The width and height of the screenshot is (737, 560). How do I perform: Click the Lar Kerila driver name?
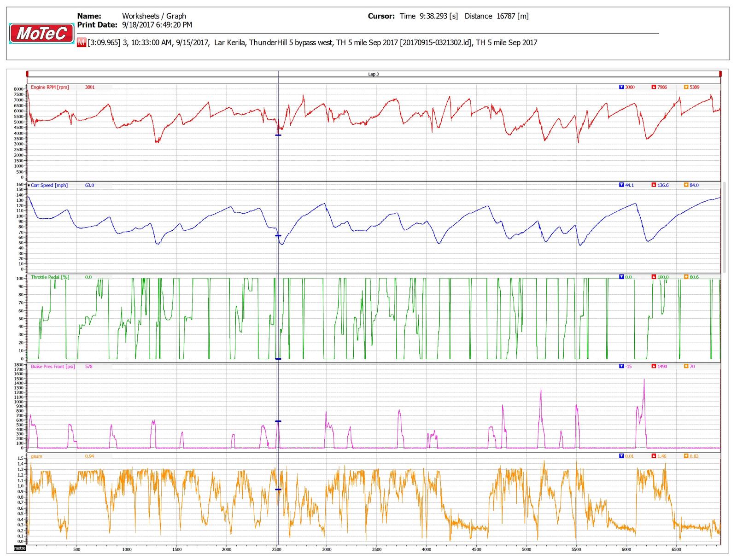pos(230,43)
